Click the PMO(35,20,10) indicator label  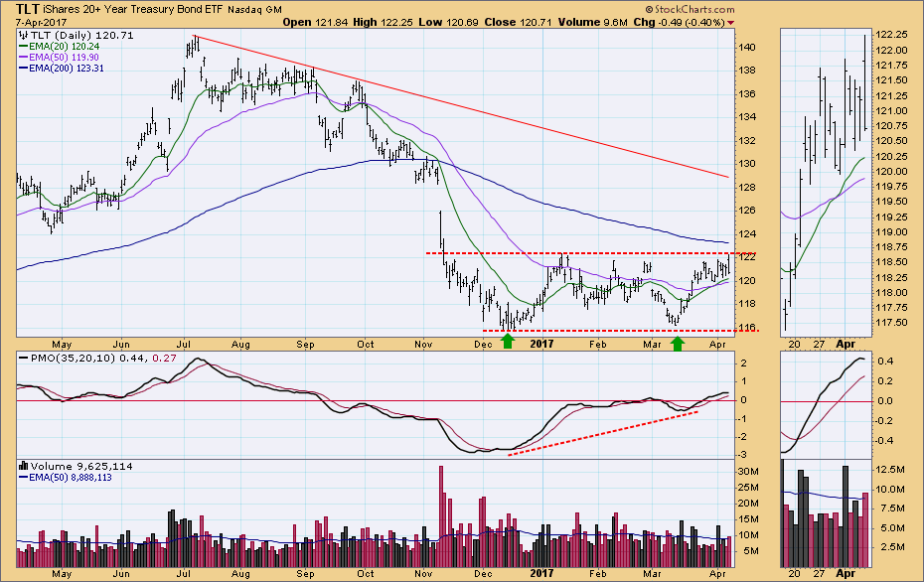coord(75,358)
